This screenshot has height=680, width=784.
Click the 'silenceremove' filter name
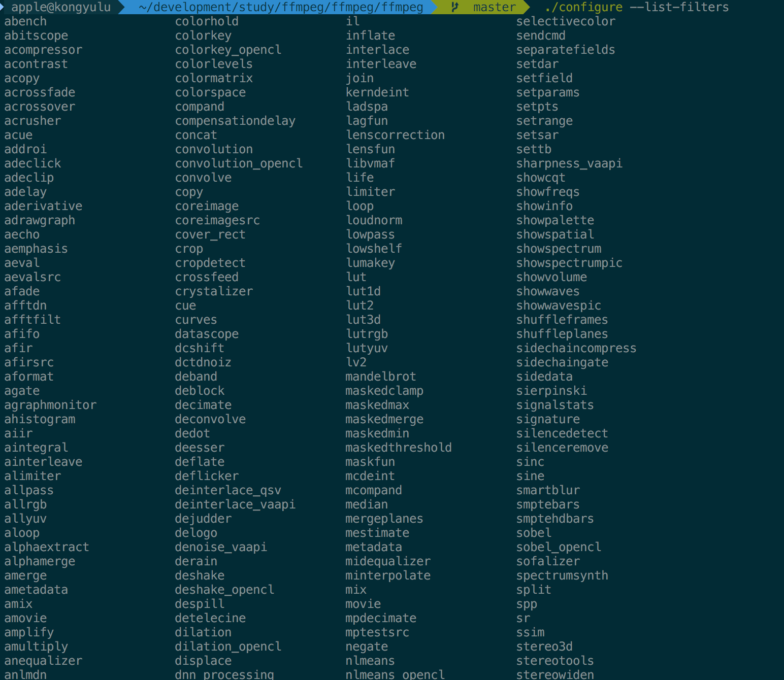pyautogui.click(x=562, y=448)
